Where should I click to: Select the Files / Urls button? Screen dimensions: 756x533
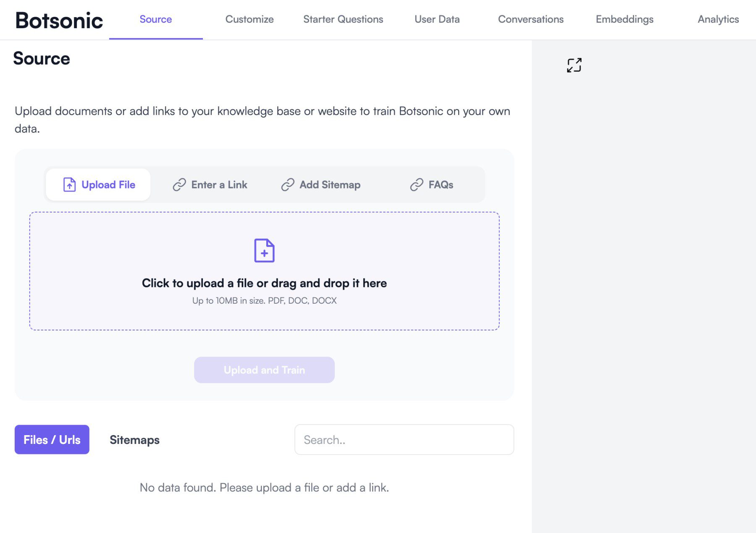(52, 440)
